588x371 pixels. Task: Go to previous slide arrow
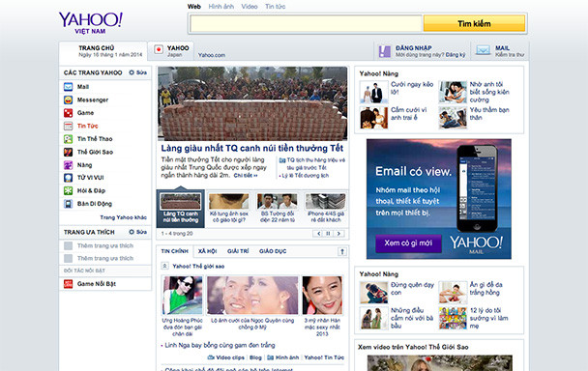click(318, 234)
